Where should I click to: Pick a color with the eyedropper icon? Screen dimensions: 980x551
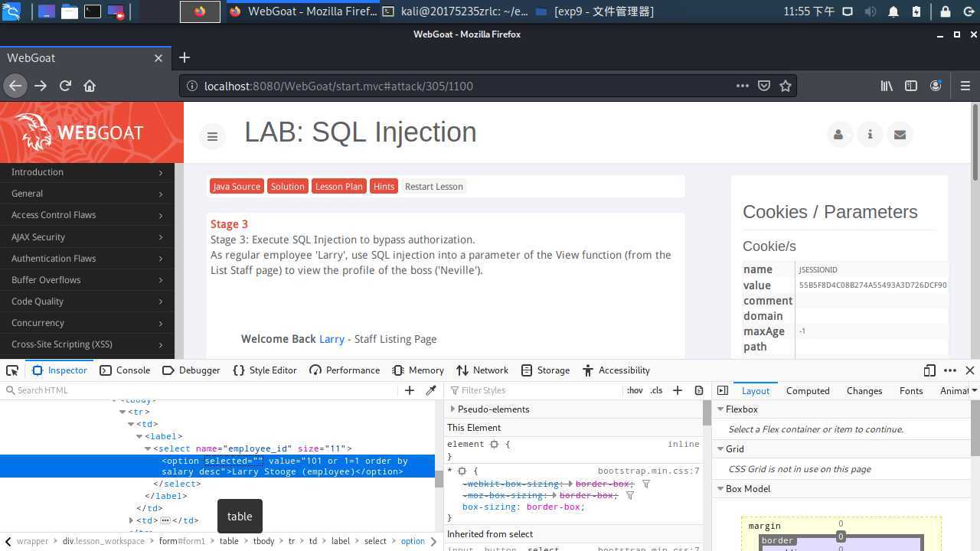pos(431,390)
